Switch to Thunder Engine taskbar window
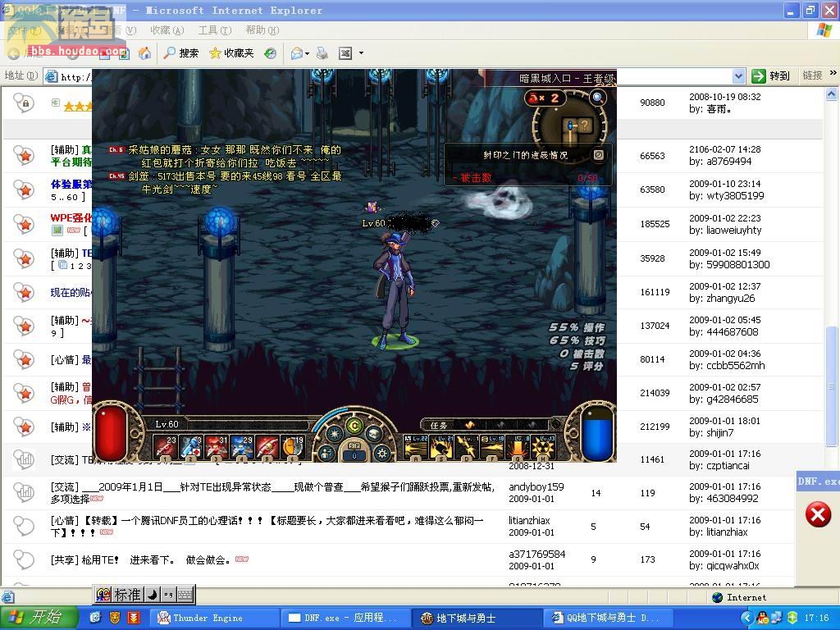 (214, 619)
